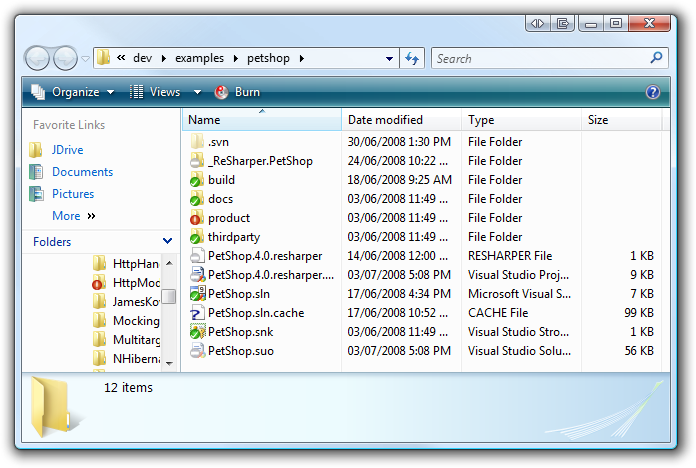696x468 pixels.
Task: Show hidden path via double chevron
Action: pyautogui.click(x=121, y=58)
